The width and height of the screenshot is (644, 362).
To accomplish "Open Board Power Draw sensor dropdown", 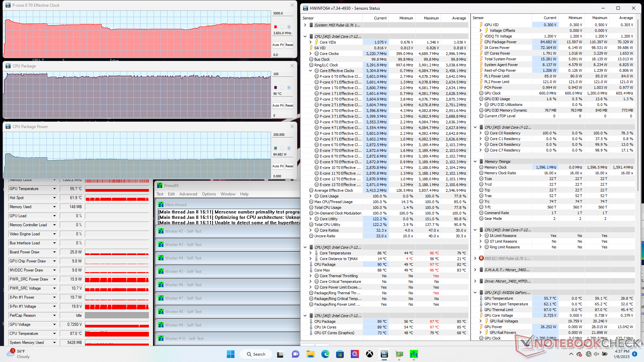I will coord(54,252).
